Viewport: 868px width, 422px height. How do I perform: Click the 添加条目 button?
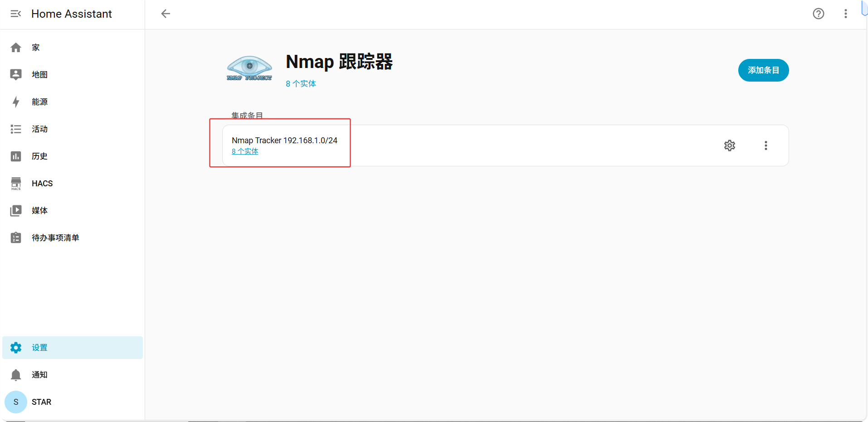tap(763, 70)
